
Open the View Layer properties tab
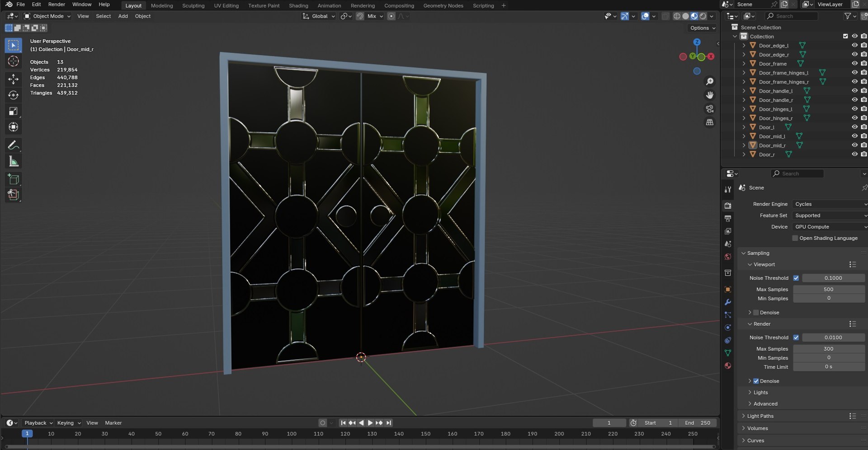(x=727, y=231)
